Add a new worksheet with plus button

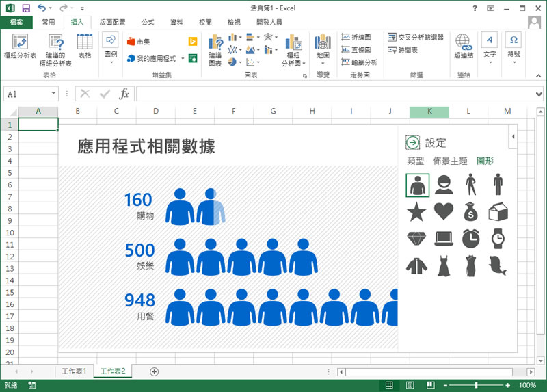coord(154,371)
